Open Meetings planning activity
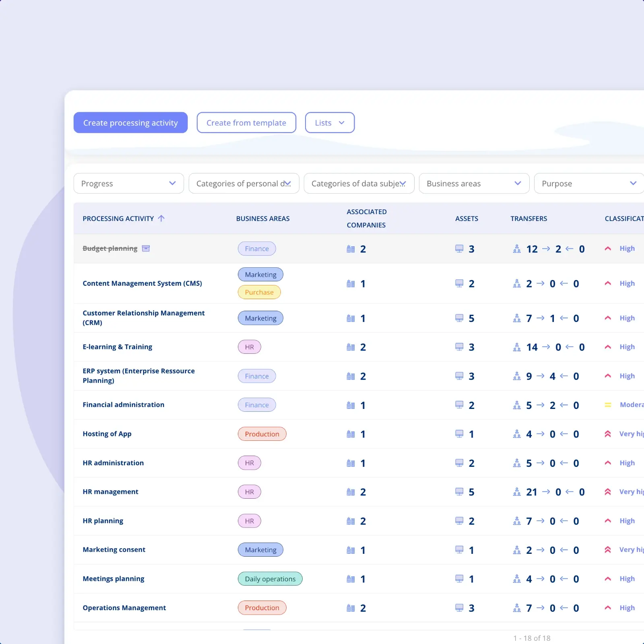This screenshot has height=644, width=644. click(x=114, y=579)
